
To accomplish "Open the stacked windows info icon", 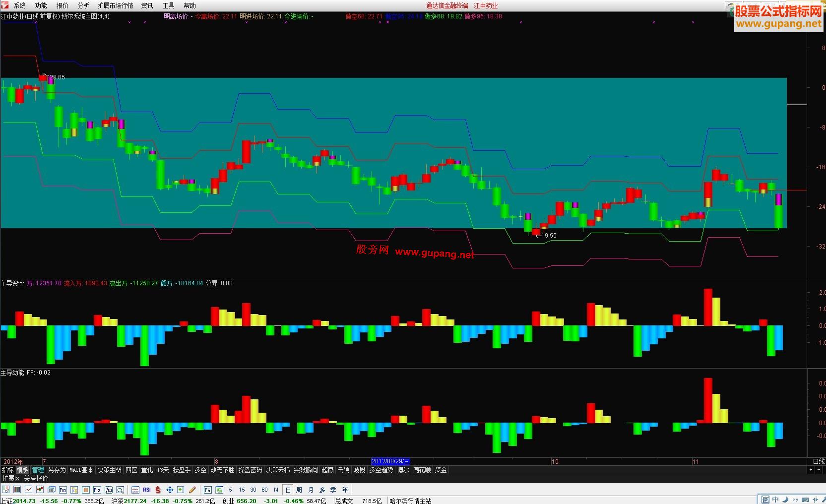I will coord(51,490).
